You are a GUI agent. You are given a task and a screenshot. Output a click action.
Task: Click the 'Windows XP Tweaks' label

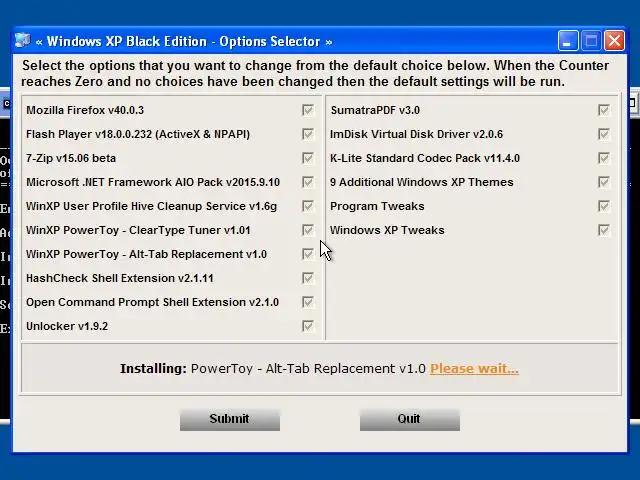coord(387,230)
